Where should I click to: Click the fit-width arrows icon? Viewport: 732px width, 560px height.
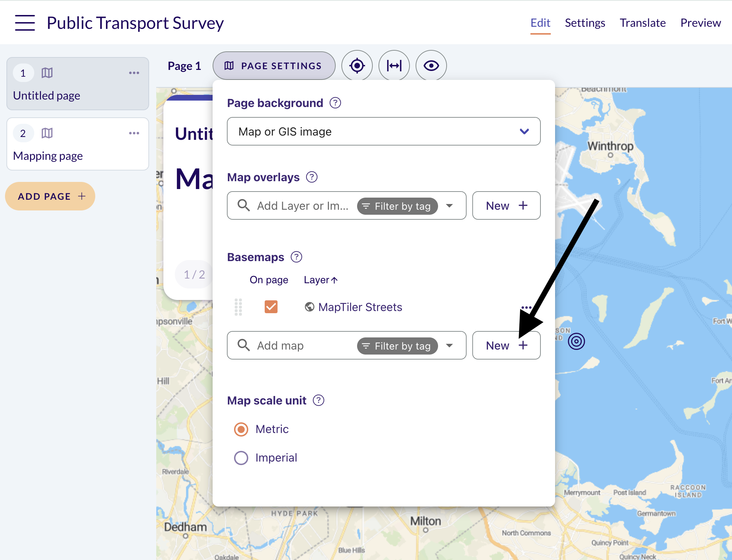[394, 66]
